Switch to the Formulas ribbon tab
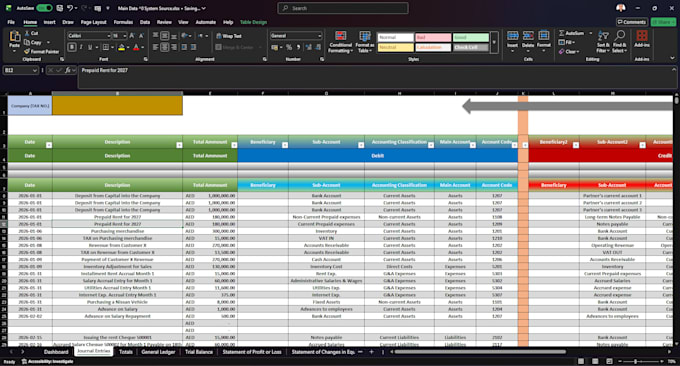This screenshot has width=680, height=366. click(123, 22)
